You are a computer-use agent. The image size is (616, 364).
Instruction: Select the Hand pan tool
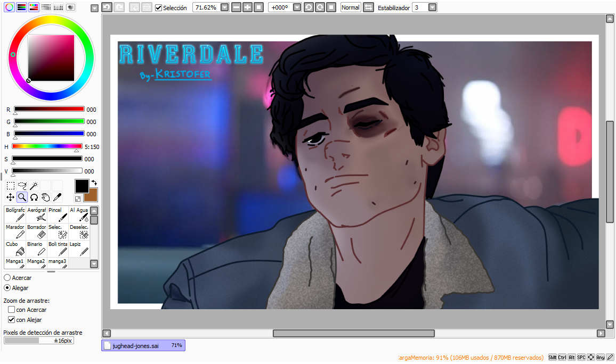coord(46,197)
